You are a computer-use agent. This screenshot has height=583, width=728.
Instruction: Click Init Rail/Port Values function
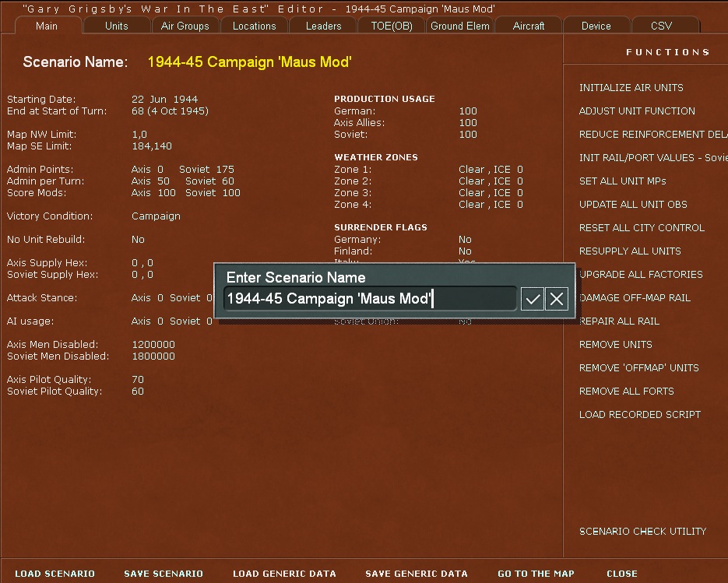pyautogui.click(x=653, y=157)
